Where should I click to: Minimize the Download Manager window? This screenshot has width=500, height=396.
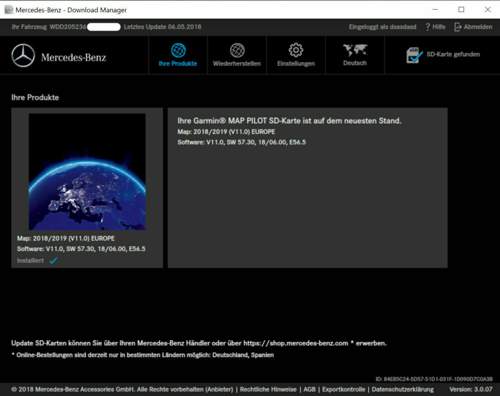coord(435,10)
